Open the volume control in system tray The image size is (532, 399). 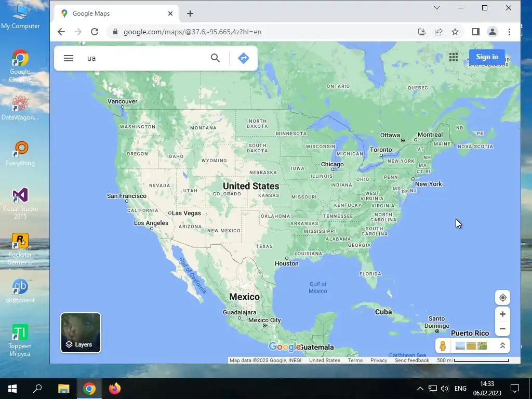pos(445,389)
